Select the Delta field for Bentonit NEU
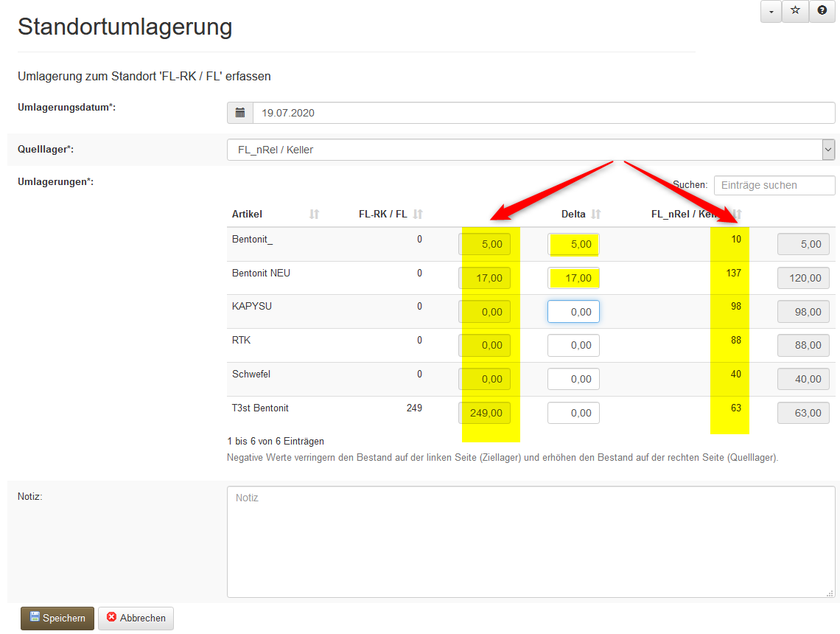This screenshot has height=634, width=840. 573,278
